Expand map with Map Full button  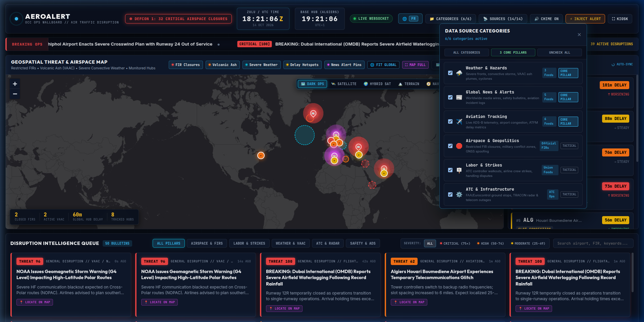click(415, 65)
